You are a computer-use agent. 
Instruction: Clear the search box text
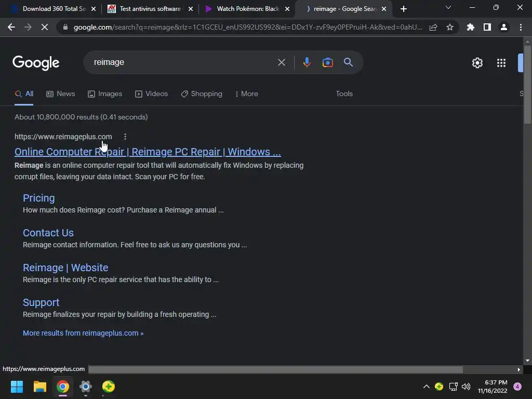click(x=281, y=62)
